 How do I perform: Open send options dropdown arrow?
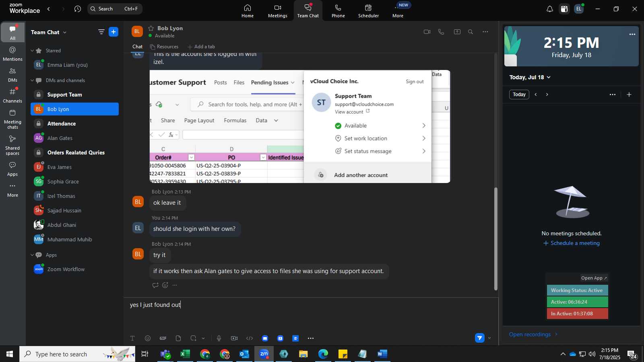[489, 338]
